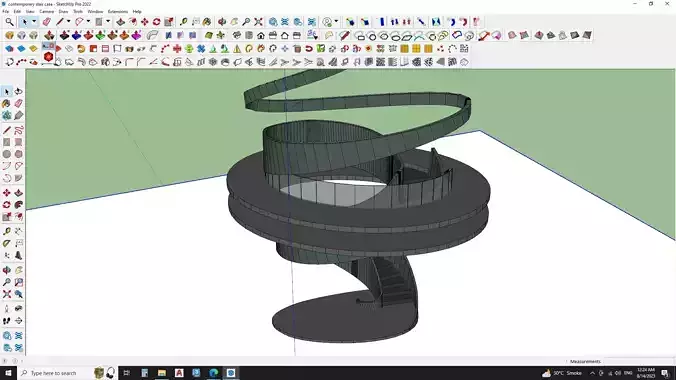Activate the red Move tool in top toolbar

click(144, 22)
